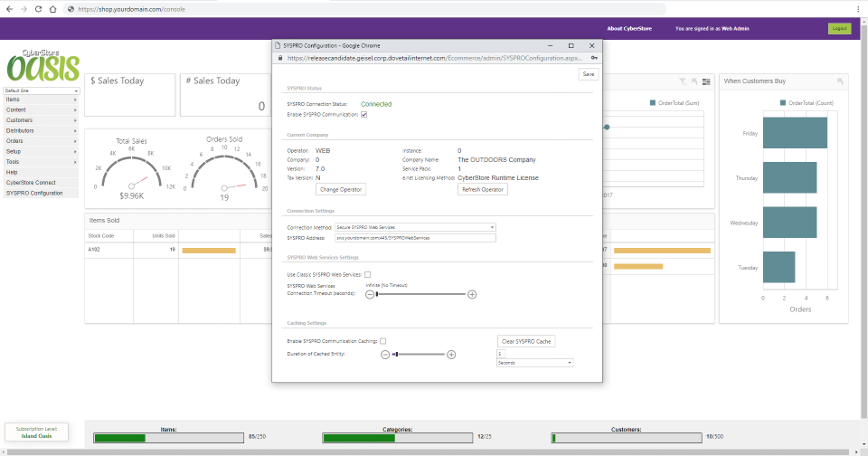Click the Tuesday bar in chart

[778, 267]
